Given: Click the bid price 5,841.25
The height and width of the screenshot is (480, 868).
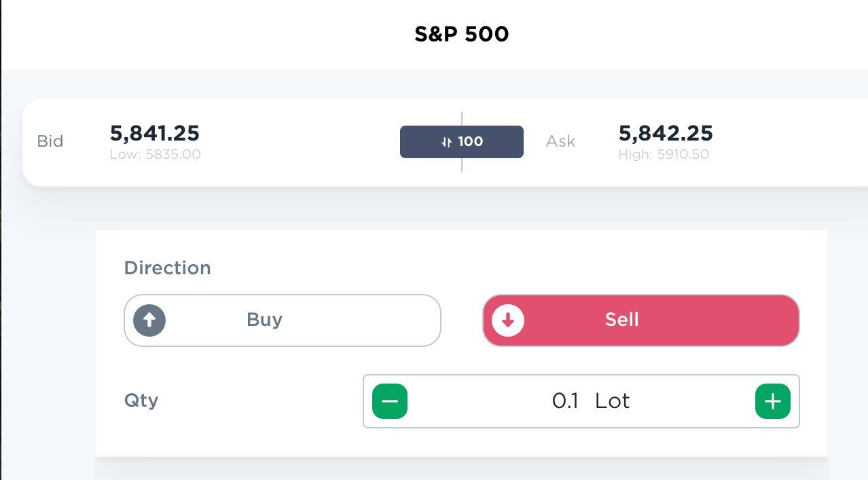Looking at the screenshot, I should [x=155, y=133].
